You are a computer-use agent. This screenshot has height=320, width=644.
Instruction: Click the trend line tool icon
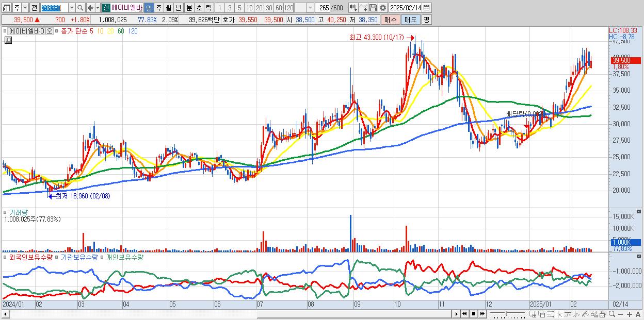click(585, 314)
